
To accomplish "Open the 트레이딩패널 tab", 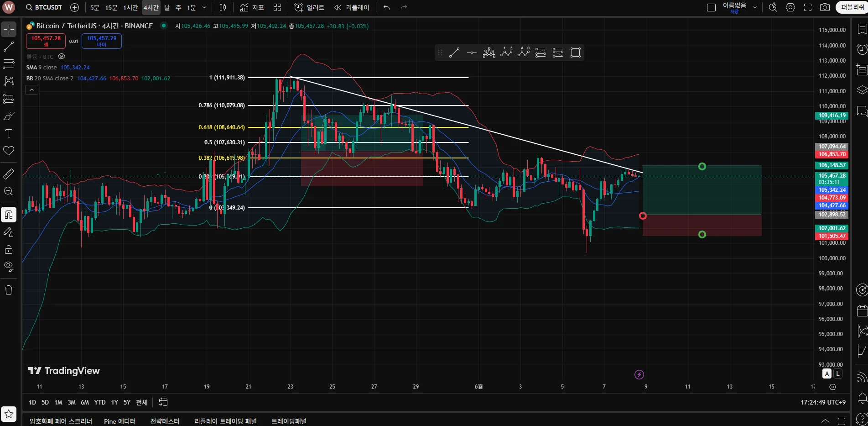I will pyautogui.click(x=289, y=421).
